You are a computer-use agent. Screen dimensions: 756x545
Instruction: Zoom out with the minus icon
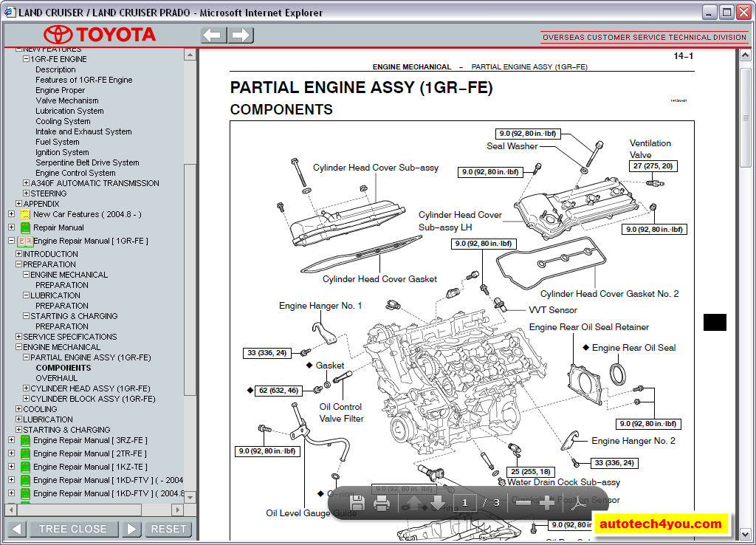(x=523, y=503)
